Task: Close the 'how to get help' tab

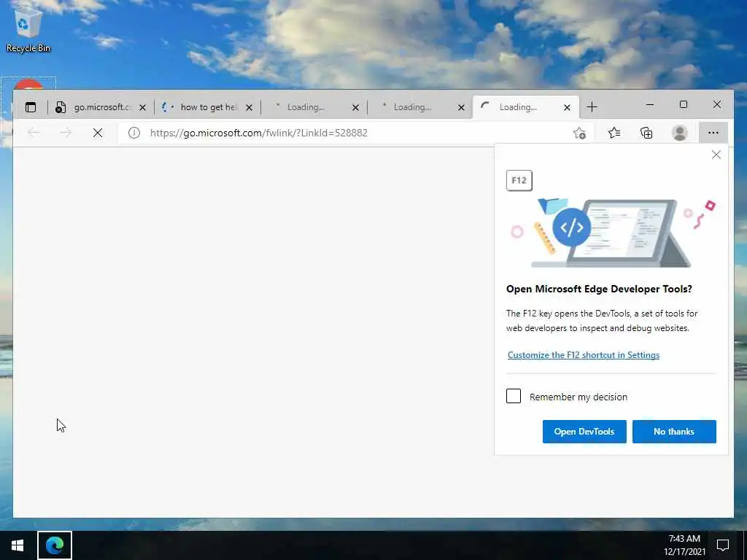Action: coord(249,108)
